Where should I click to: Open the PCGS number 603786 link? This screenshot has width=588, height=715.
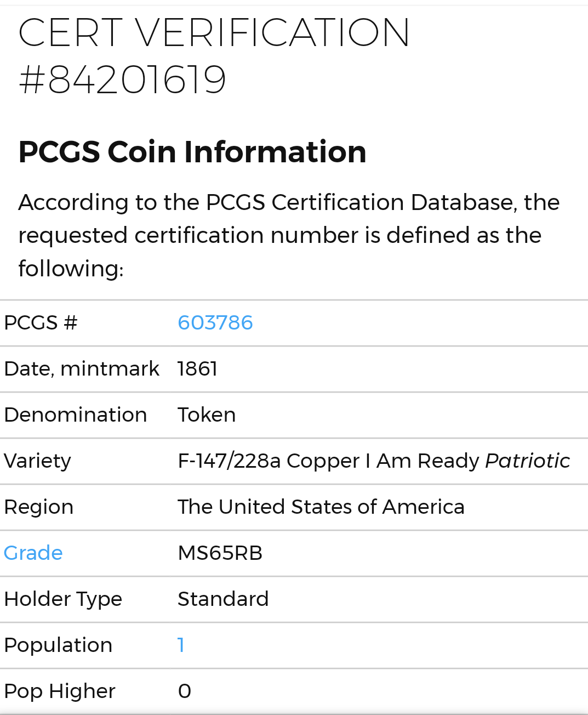pos(215,323)
